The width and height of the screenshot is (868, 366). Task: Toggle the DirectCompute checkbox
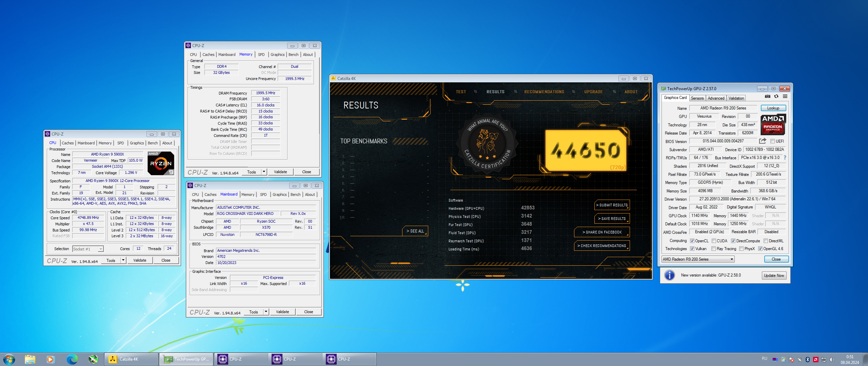tap(733, 241)
